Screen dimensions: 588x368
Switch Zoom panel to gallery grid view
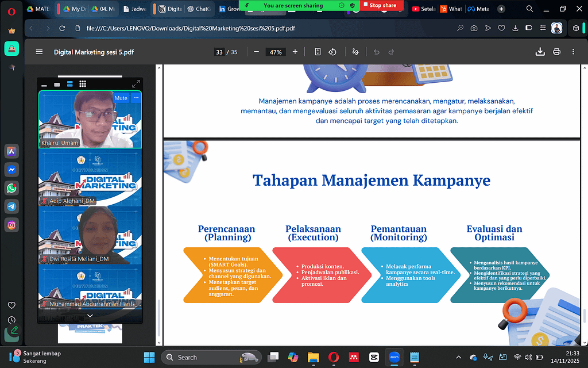pos(82,85)
